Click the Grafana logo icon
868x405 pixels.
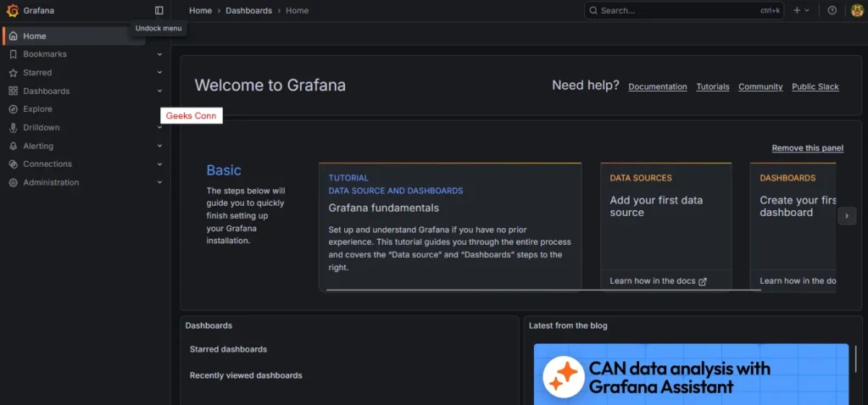13,10
